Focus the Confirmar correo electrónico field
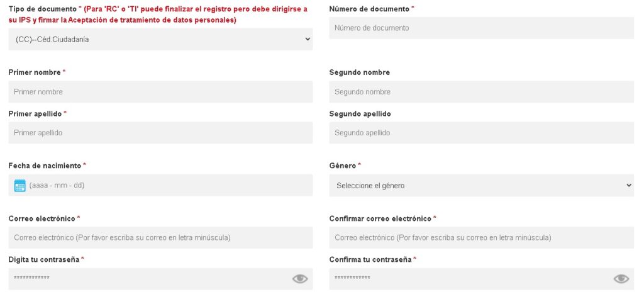 pyautogui.click(x=481, y=238)
